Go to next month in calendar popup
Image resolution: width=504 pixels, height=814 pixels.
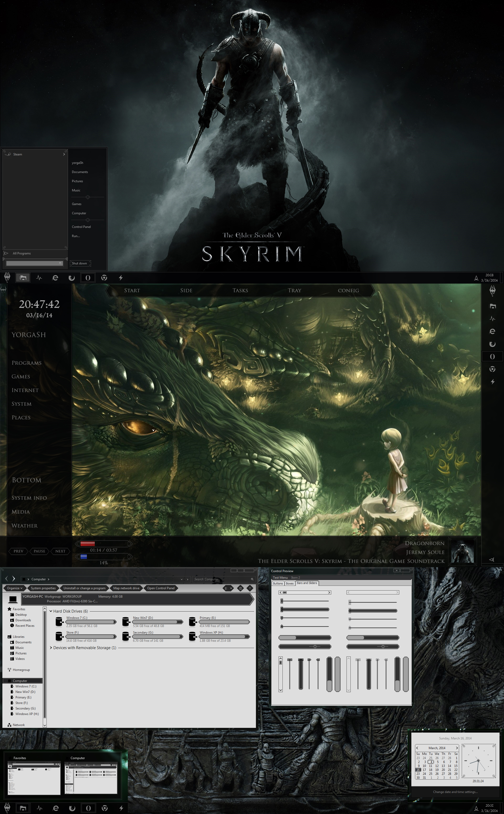[457, 748]
